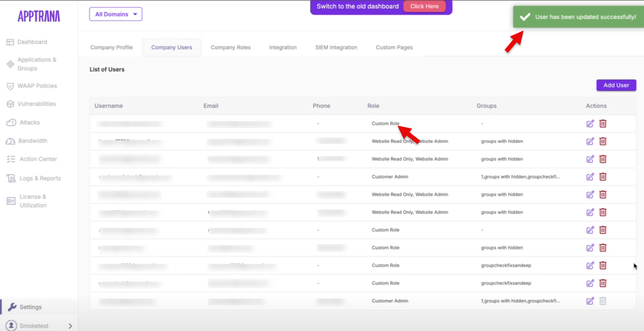Edit user with Custom Role and groups with hidden
The image size is (644, 331).
pyautogui.click(x=590, y=248)
